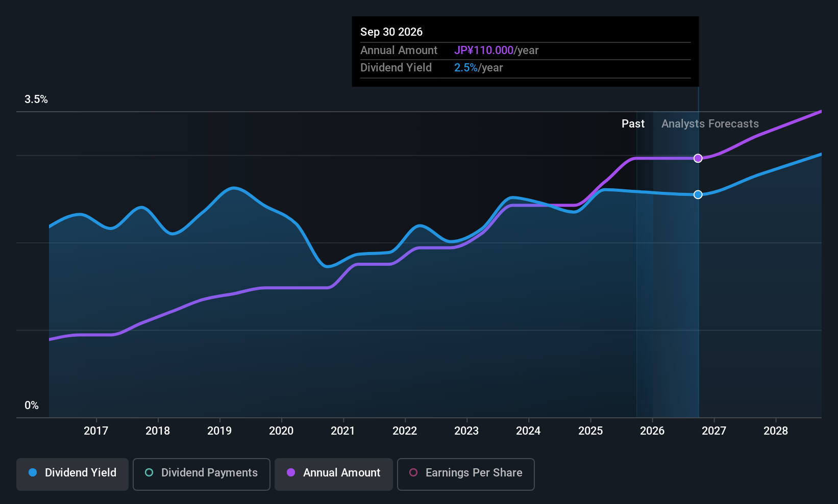This screenshot has height=504, width=838.
Task: Click the Analysts Forecasts region label
Action: coord(710,124)
